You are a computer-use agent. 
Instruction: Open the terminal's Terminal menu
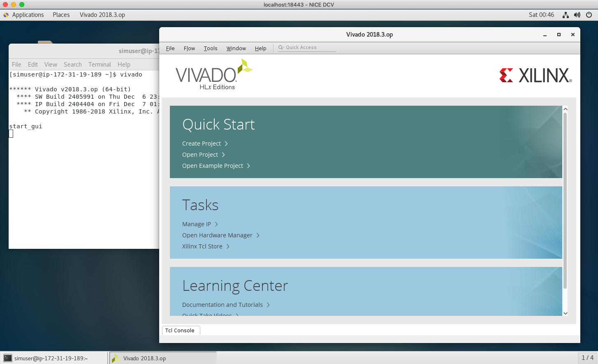coord(100,65)
